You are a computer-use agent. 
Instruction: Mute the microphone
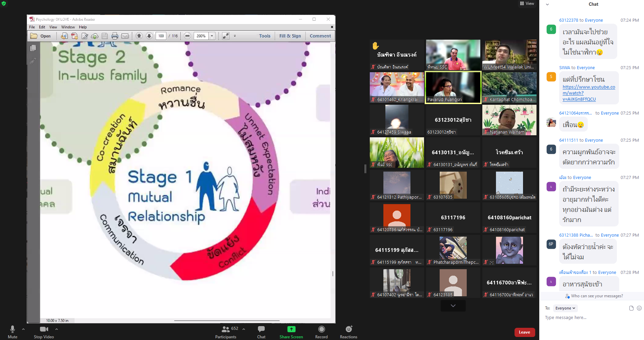tap(13, 332)
